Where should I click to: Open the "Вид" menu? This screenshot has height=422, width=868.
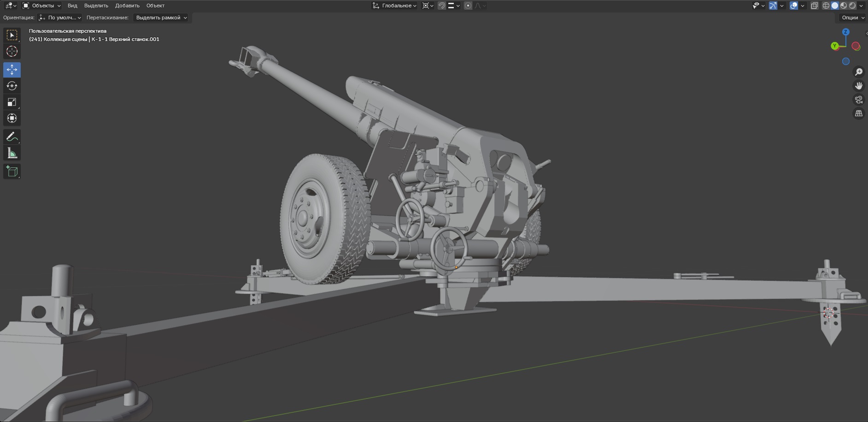coord(72,6)
